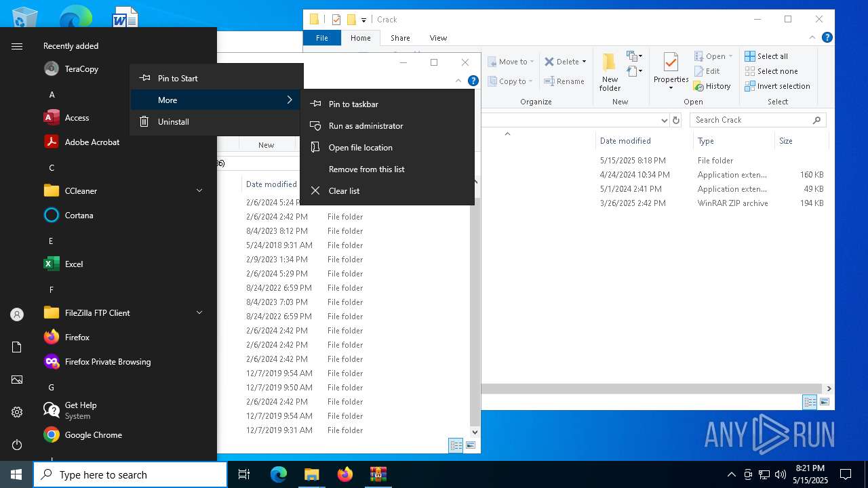Open Firefox Private Browsing
This screenshot has width=868, height=488.
(107, 362)
